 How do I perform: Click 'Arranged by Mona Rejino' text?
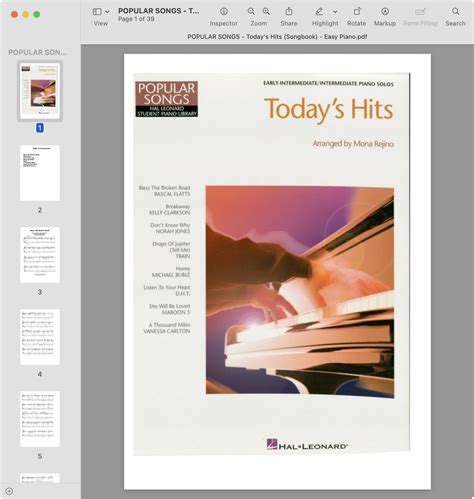[x=353, y=144]
